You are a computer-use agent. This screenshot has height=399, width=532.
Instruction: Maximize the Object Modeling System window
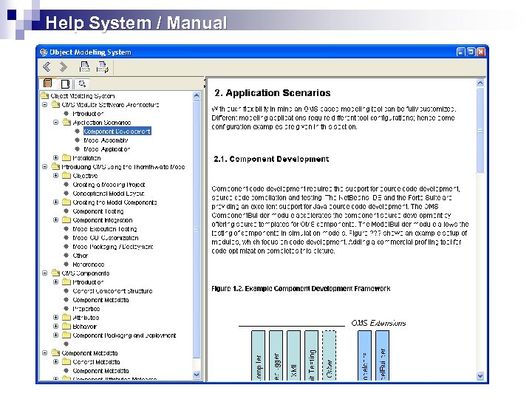click(x=471, y=52)
